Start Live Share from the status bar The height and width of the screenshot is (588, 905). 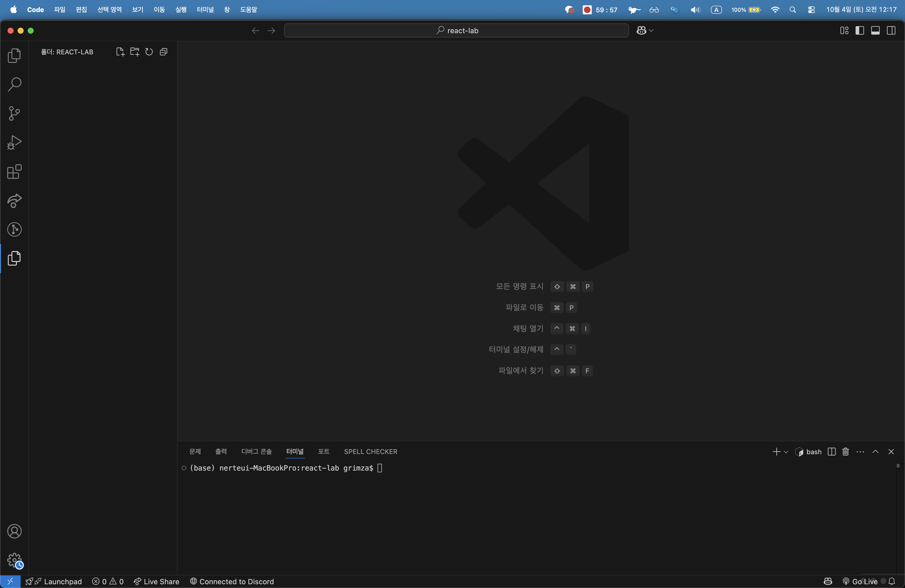(156, 581)
